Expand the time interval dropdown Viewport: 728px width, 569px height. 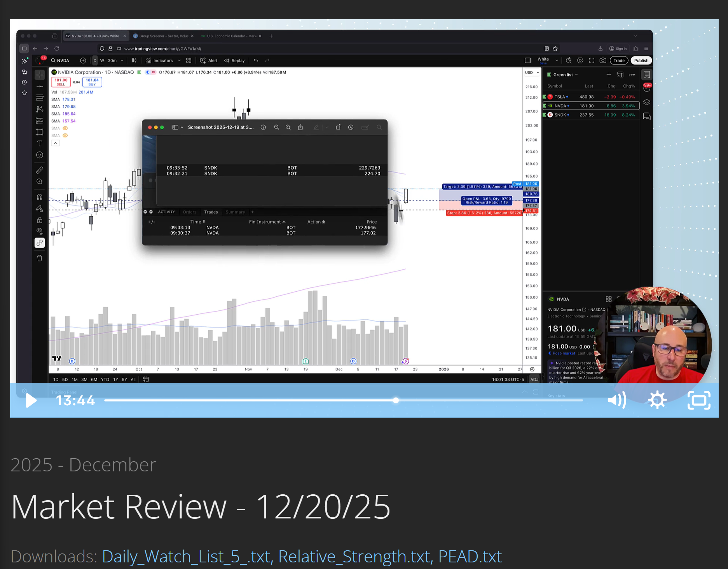point(122,61)
